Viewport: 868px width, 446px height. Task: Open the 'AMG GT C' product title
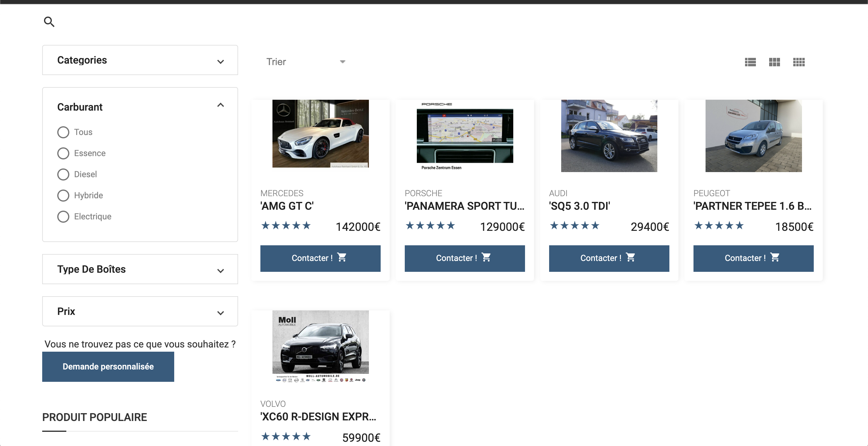pyautogui.click(x=287, y=206)
